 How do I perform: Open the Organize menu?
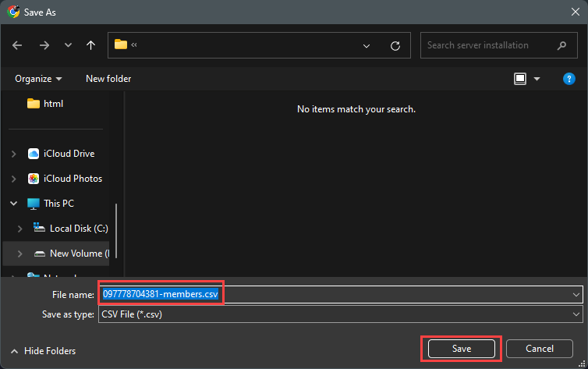coord(38,79)
